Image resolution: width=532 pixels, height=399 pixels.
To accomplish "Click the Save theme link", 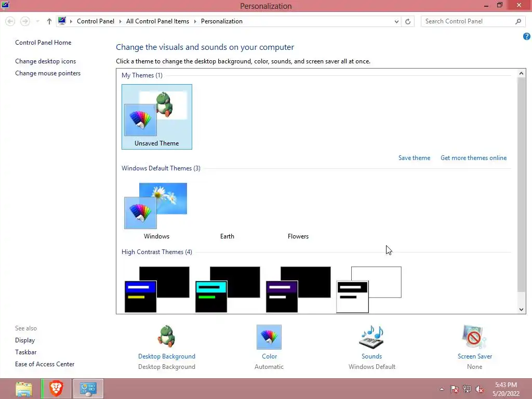I will point(414,158).
